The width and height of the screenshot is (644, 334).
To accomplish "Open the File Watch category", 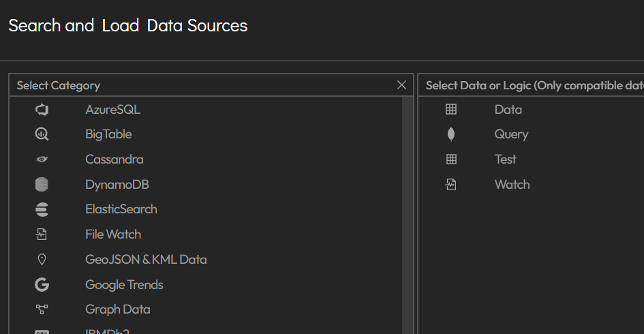I will pos(113,234).
